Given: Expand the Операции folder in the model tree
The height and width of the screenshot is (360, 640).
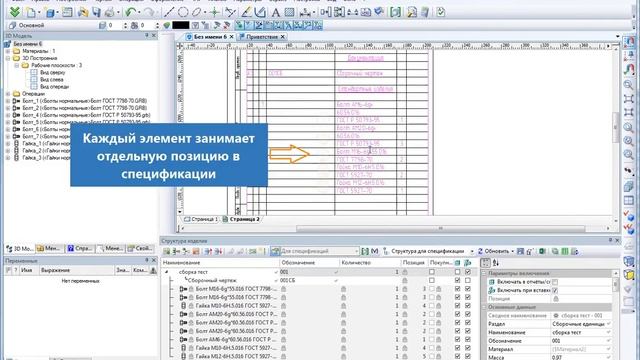Looking at the screenshot, I should tap(8, 94).
